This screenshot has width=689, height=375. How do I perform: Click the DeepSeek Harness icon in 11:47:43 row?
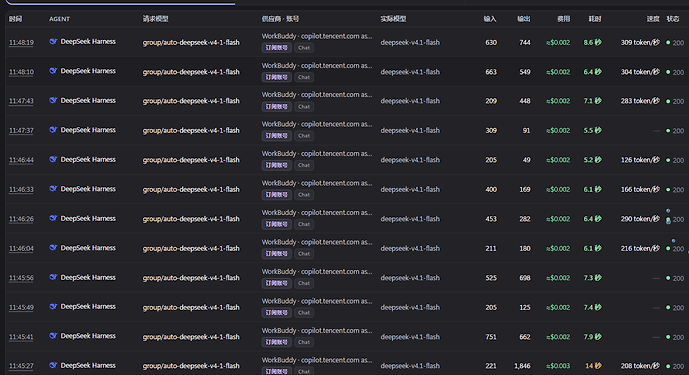pyautogui.click(x=53, y=101)
